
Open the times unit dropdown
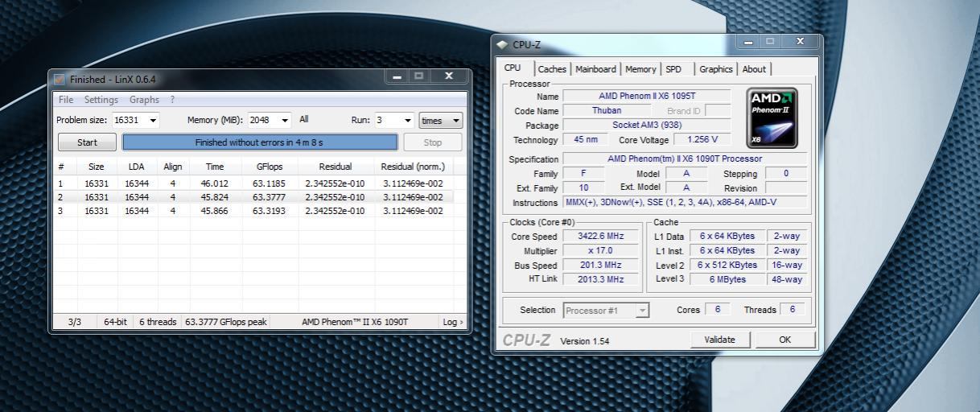pyautogui.click(x=441, y=120)
